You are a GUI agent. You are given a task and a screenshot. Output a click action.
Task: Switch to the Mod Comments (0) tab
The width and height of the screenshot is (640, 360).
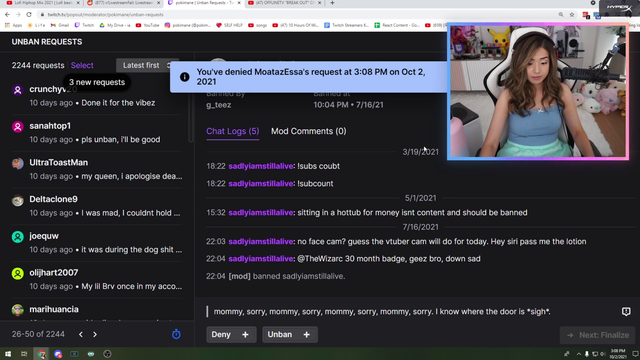pos(309,131)
